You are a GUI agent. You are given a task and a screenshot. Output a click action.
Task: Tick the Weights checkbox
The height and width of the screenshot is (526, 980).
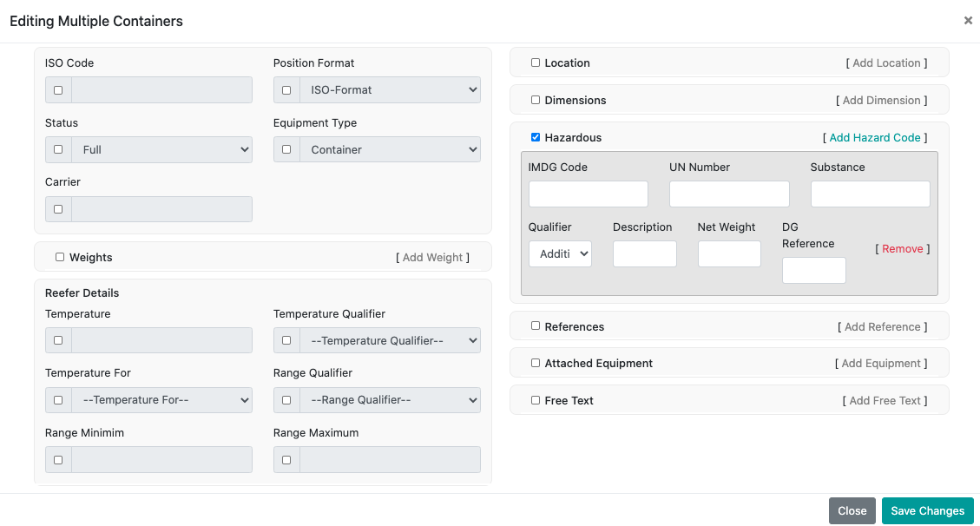[x=60, y=257]
